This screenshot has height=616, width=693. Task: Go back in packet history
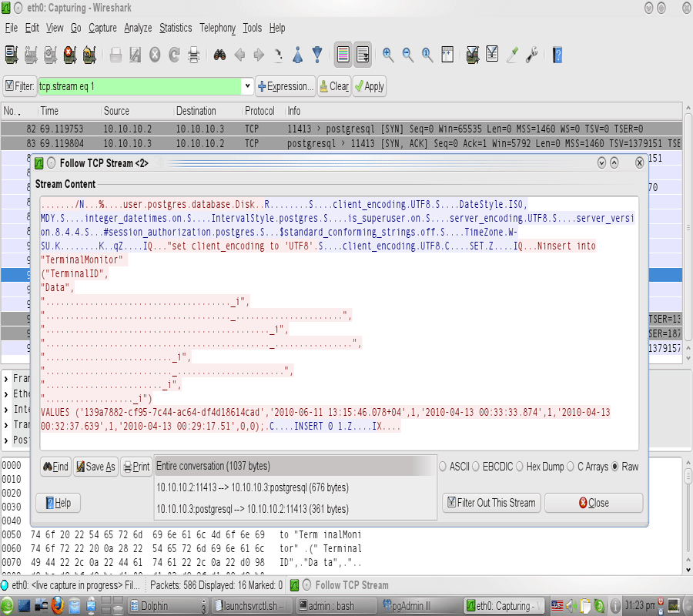coord(239,55)
